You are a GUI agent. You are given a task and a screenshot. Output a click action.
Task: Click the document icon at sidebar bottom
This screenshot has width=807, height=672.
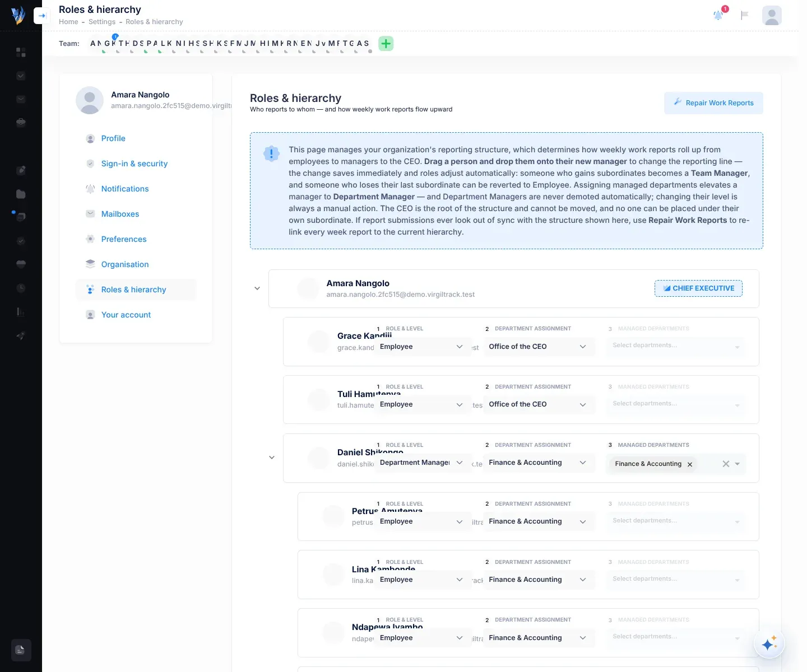(x=21, y=650)
